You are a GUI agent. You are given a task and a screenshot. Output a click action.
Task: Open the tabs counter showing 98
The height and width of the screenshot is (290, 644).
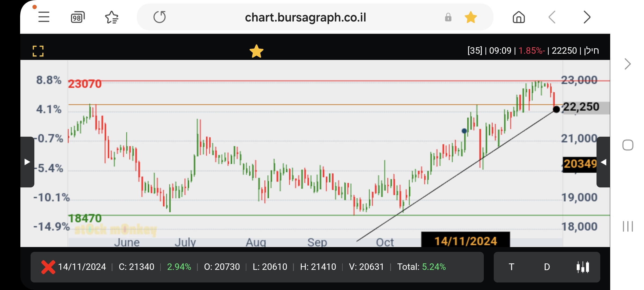click(78, 17)
